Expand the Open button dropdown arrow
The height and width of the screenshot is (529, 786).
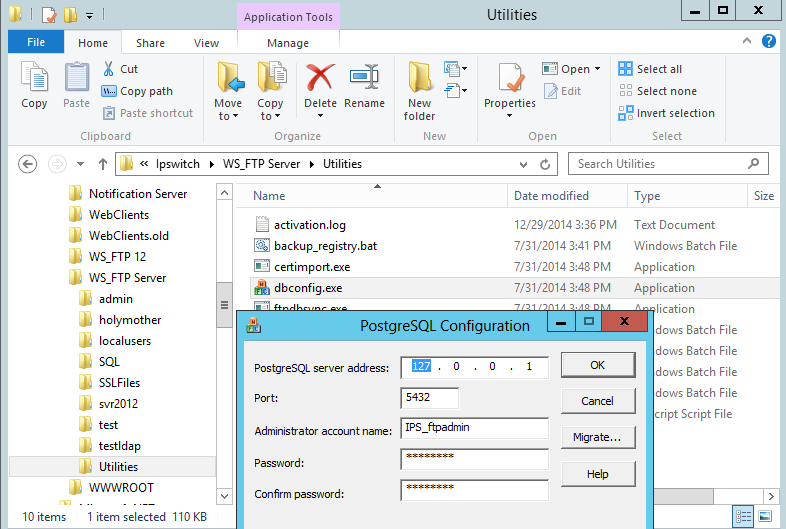coord(598,69)
